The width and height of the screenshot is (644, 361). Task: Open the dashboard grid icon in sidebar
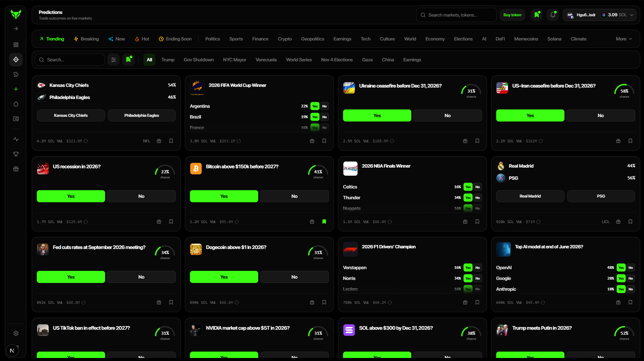[x=16, y=45]
